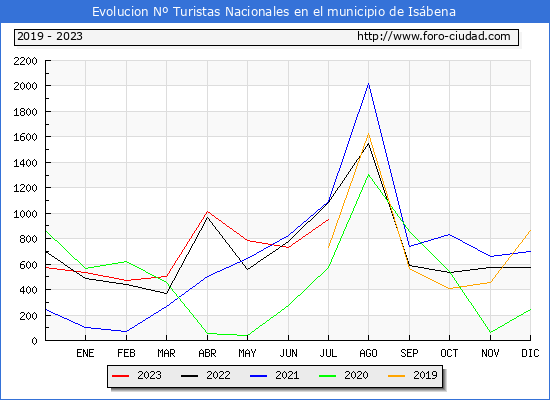Click the SEP month axis label
550x400 pixels.
tap(409, 353)
